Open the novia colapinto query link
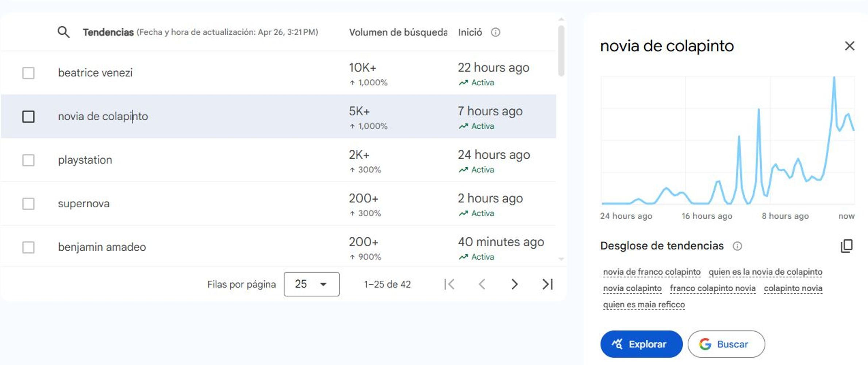Image resolution: width=868 pixels, height=365 pixels. coord(632,288)
